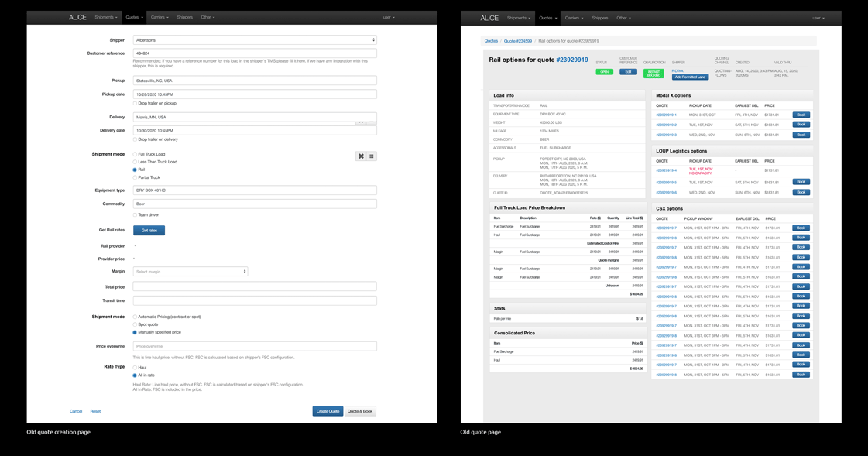Book the Modal X option #23929919-1
The height and width of the screenshot is (456, 868).
801,115
